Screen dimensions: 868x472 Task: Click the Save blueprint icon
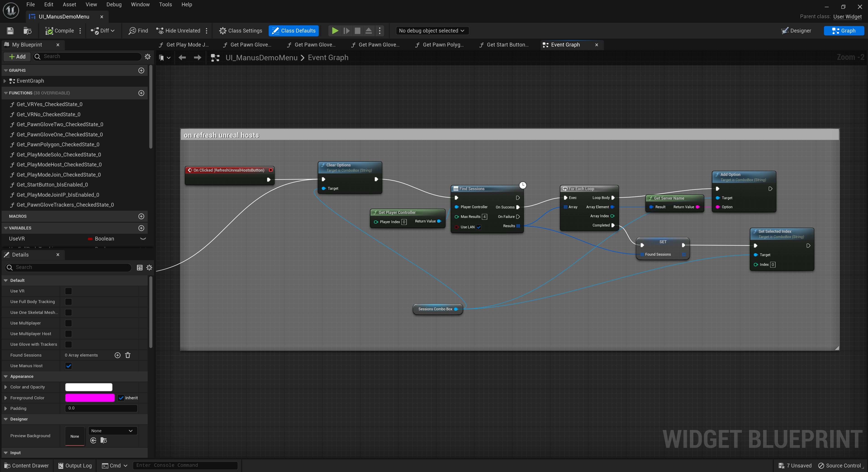(10, 31)
